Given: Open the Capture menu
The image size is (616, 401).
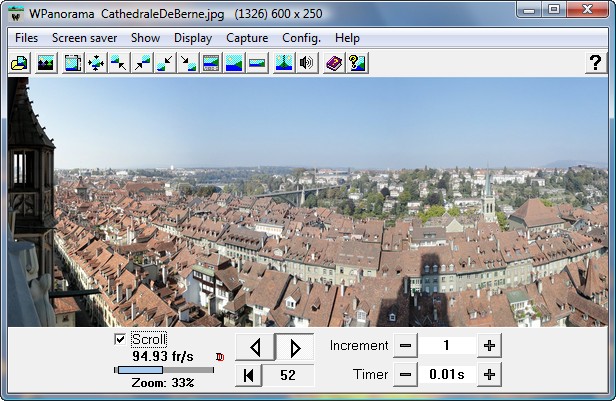Looking at the screenshot, I should (247, 38).
